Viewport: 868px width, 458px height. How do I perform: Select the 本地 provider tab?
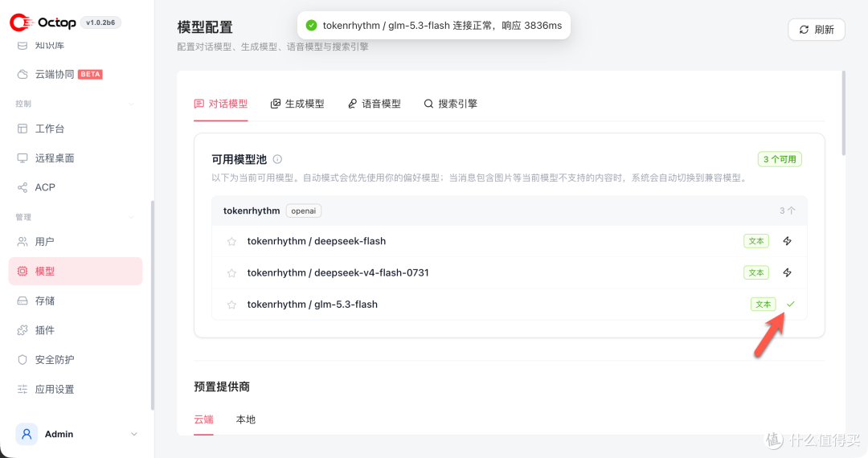[246, 419]
